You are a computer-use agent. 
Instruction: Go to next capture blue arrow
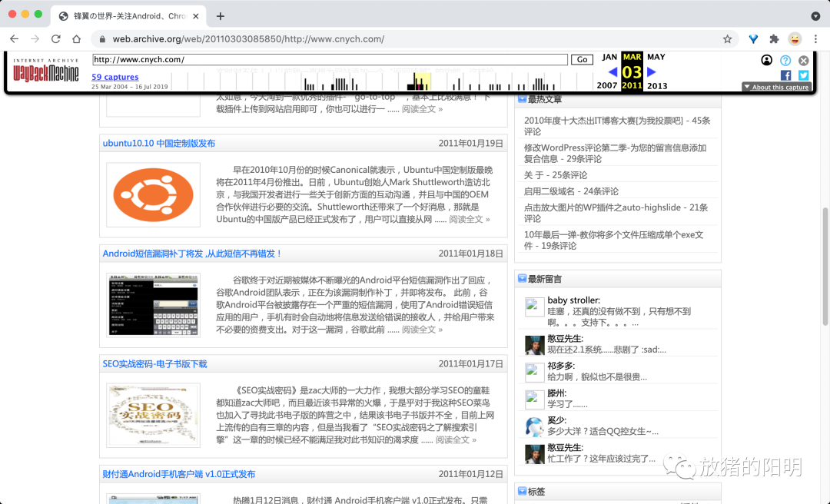click(x=652, y=71)
